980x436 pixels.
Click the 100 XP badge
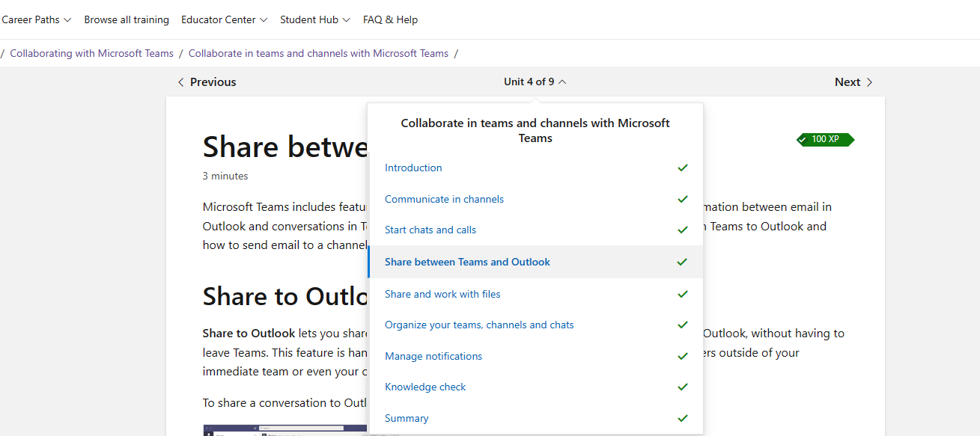[x=824, y=139]
